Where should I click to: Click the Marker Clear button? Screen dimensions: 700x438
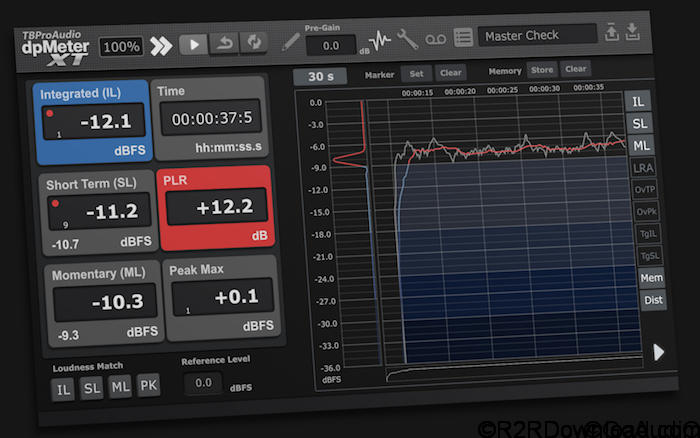[450, 73]
